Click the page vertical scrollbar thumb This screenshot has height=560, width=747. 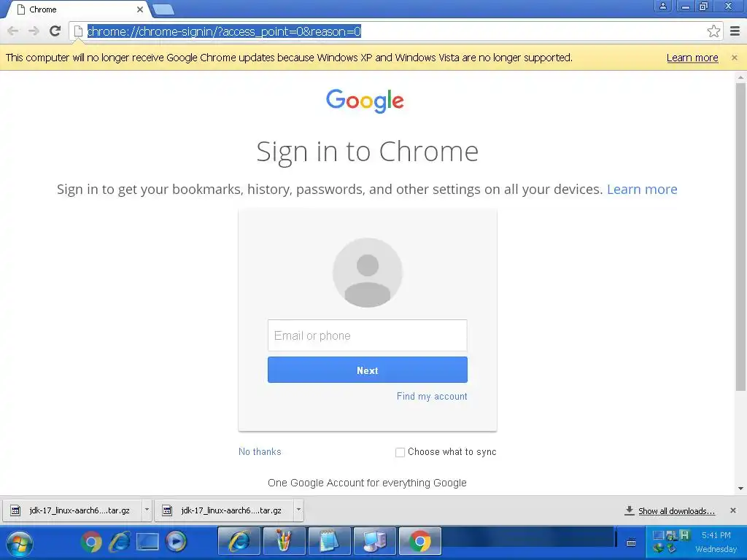click(740, 236)
